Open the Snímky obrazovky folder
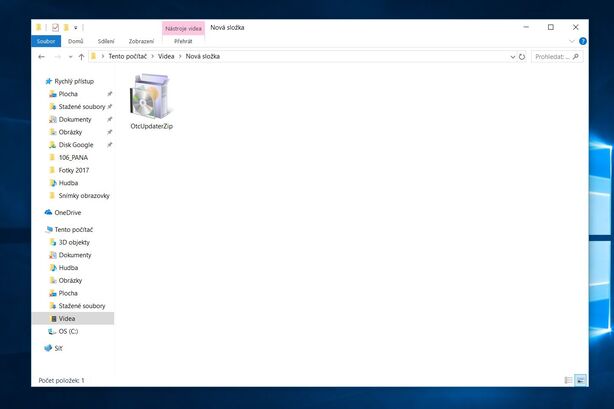Screen dimensions: 614x409 click(x=84, y=195)
